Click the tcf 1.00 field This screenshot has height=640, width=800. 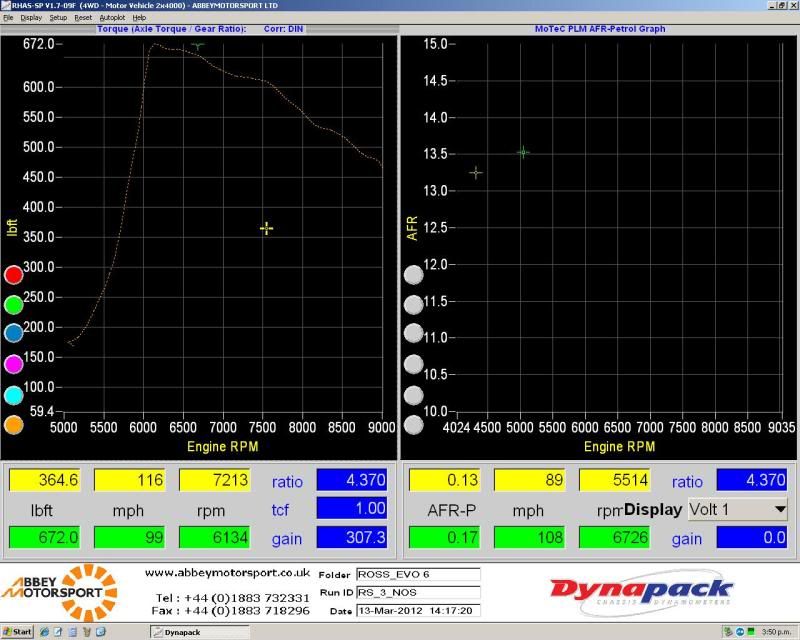pyautogui.click(x=352, y=508)
